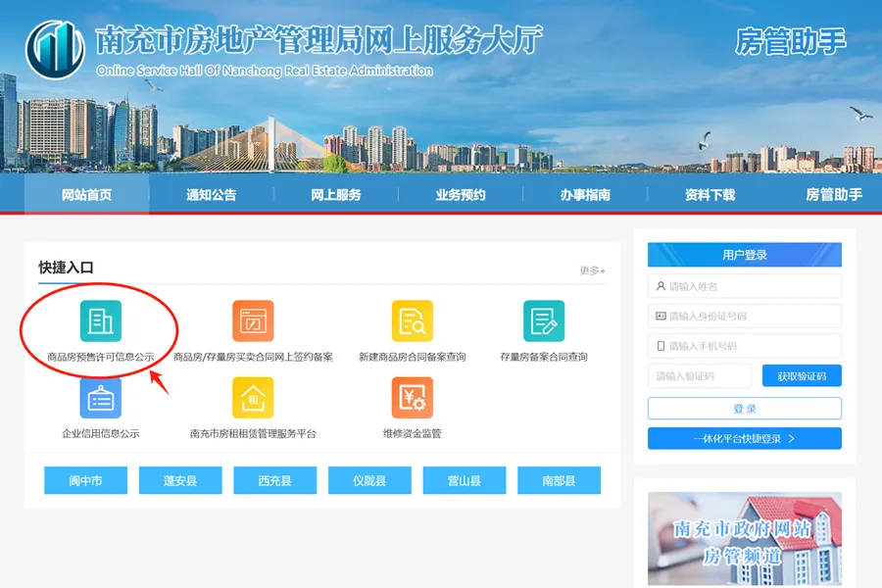
Task: Request a code via 获取验证码
Action: 802,375
